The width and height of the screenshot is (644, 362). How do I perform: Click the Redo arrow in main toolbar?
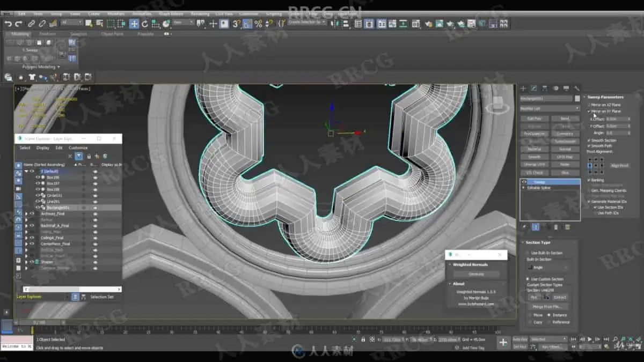point(19,24)
